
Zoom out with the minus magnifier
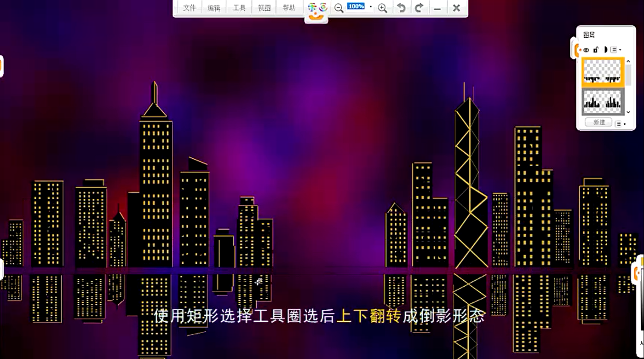(339, 8)
